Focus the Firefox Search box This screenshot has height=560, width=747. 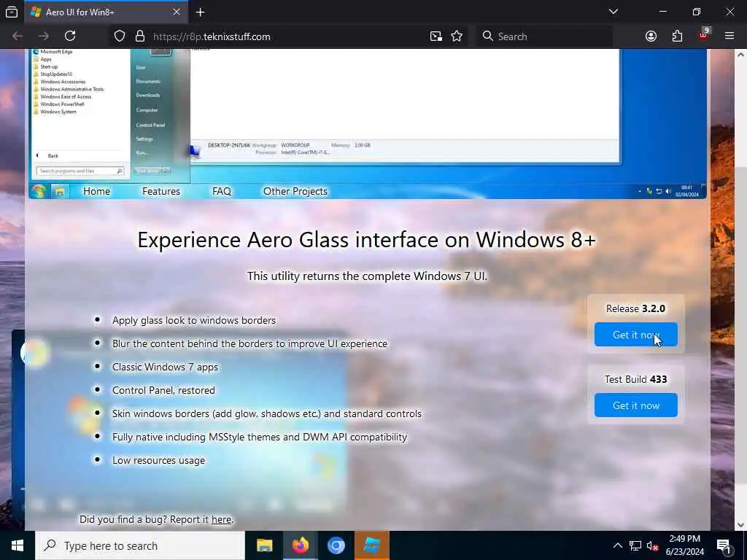pyautogui.click(x=544, y=36)
